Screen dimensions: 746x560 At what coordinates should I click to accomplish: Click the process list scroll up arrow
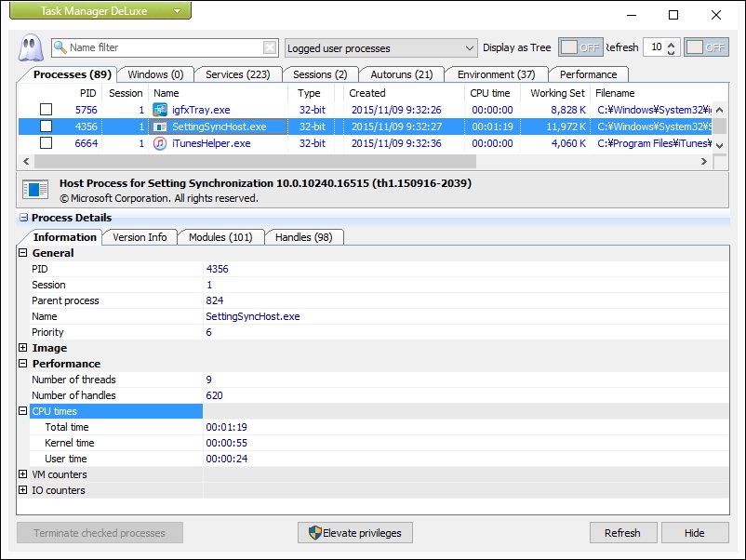click(x=719, y=110)
